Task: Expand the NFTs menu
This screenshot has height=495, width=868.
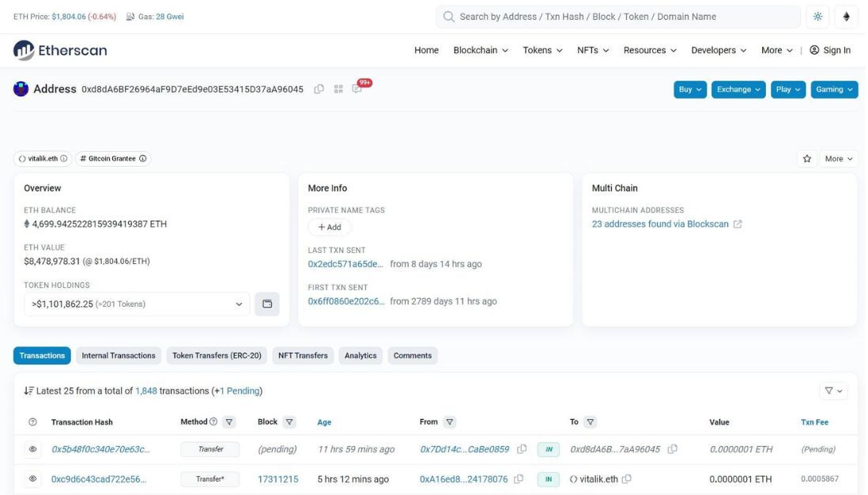Action: point(593,50)
